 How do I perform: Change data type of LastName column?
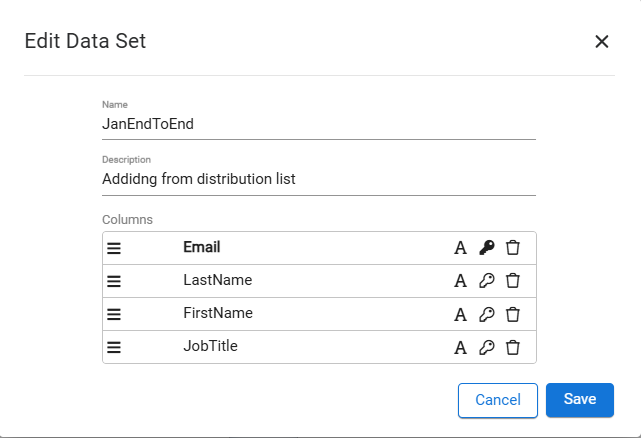coord(461,281)
